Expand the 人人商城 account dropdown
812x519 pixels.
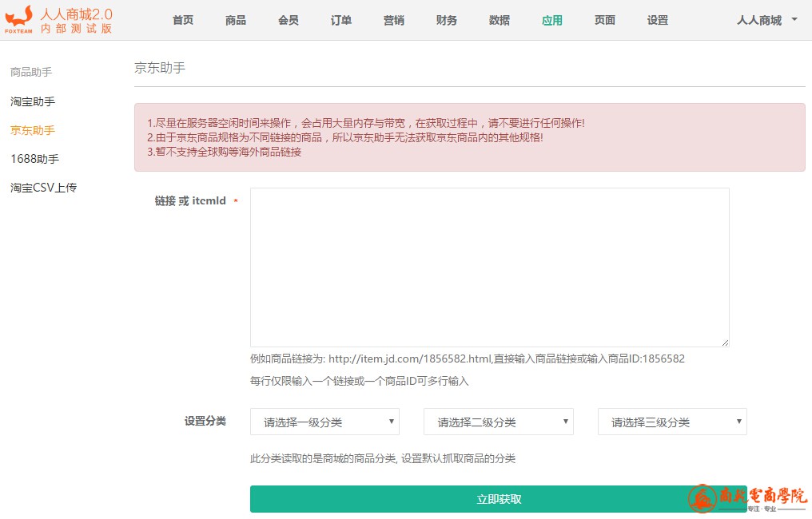click(767, 20)
